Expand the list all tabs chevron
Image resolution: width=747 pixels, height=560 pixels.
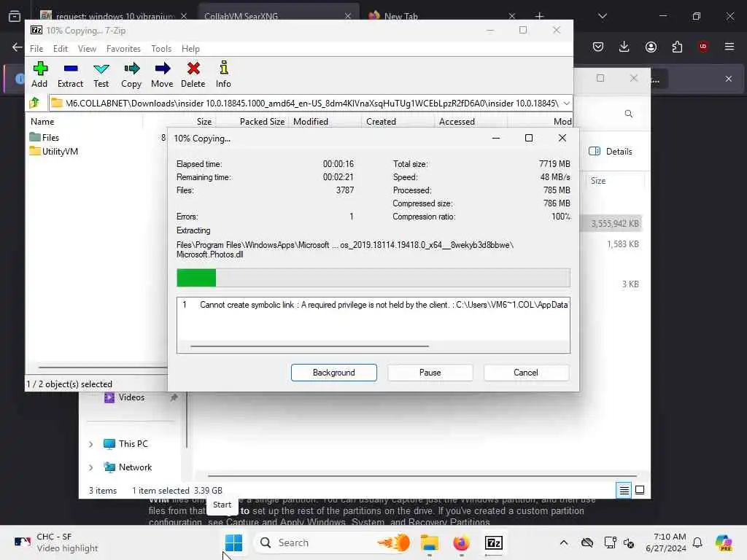click(602, 16)
